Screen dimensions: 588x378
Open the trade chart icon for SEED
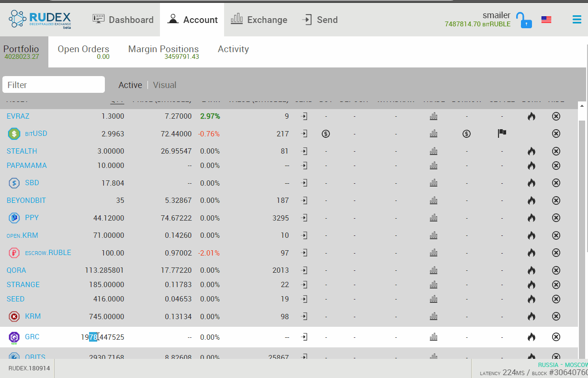(434, 299)
